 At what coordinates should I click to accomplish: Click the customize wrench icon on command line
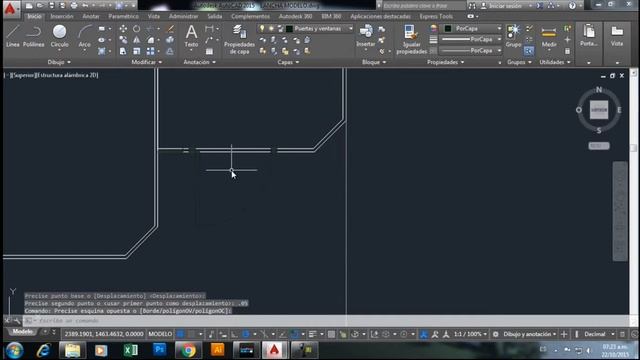[x=17, y=321]
